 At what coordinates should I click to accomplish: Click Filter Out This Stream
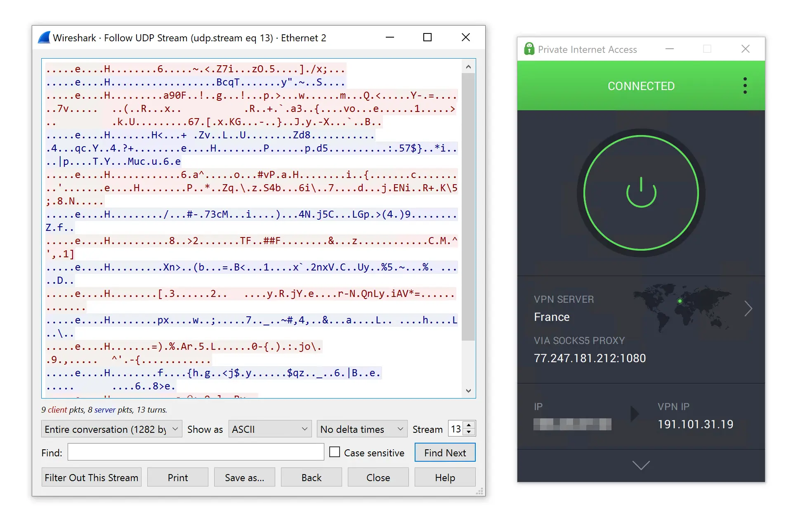click(91, 477)
